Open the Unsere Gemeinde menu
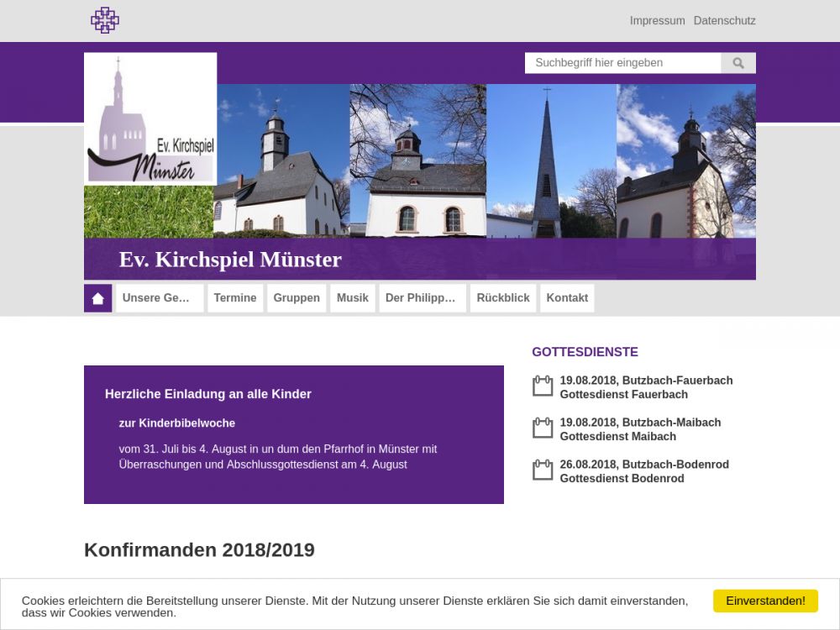The image size is (840, 630). click(x=159, y=298)
